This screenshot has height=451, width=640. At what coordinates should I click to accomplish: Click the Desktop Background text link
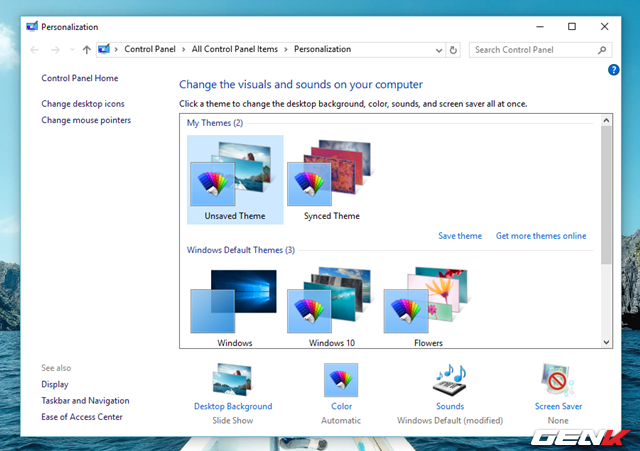pyautogui.click(x=233, y=406)
